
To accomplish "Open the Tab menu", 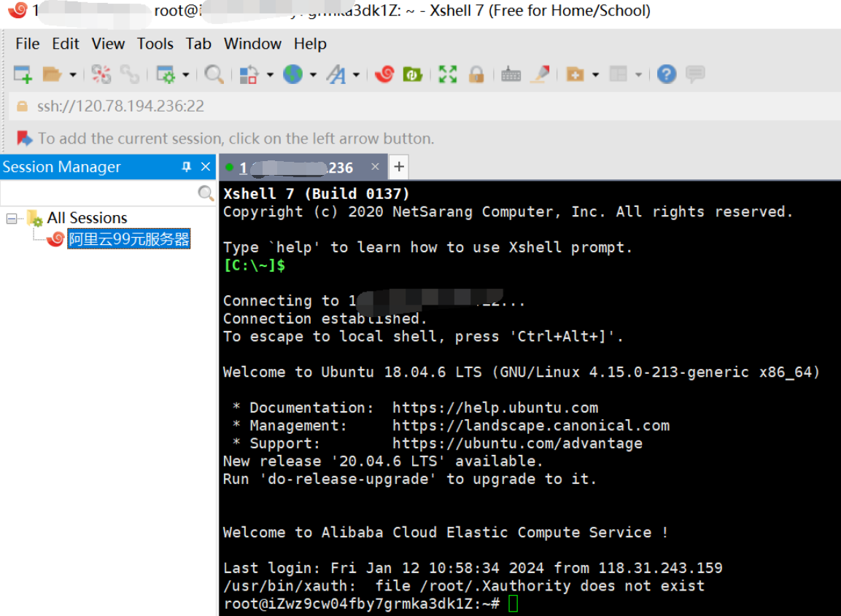I will [x=198, y=44].
